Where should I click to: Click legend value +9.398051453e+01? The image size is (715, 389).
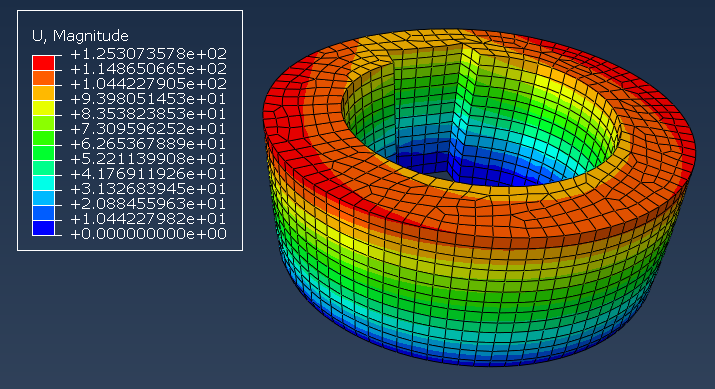click(149, 99)
